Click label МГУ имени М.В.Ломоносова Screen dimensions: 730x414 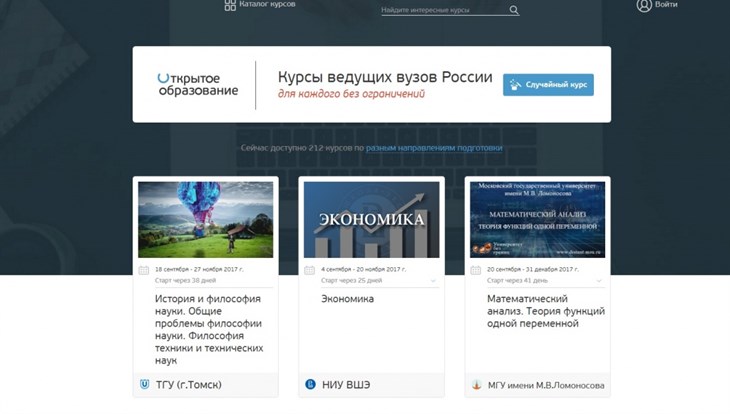tap(546, 385)
